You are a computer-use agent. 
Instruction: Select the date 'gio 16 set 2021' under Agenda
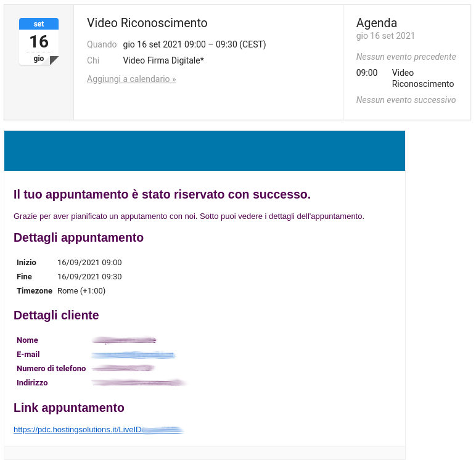385,36
